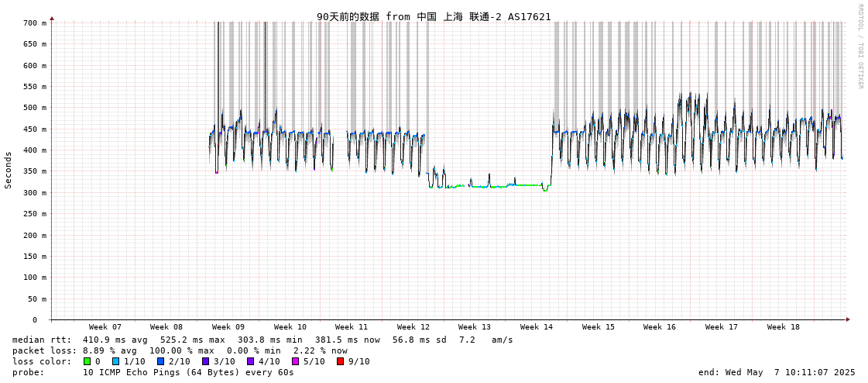Click the purple 4/10 loss swatch
Image resolution: width=868 pixels, height=383 pixels.
251,361
